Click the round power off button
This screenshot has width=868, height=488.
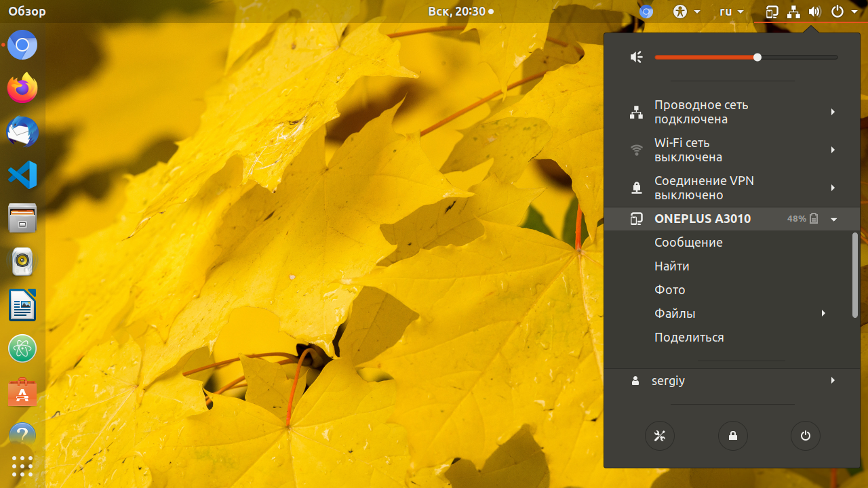pyautogui.click(x=806, y=436)
